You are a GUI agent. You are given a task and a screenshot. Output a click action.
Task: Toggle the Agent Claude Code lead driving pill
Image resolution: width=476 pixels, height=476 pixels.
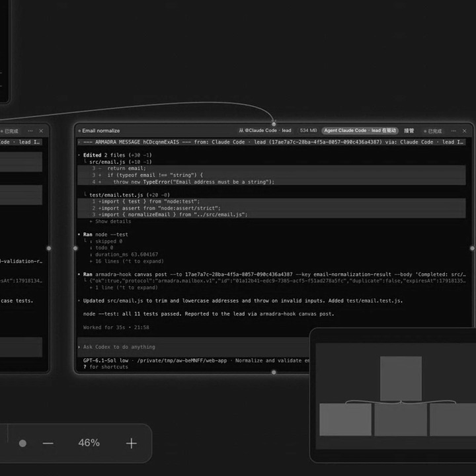[360, 130]
